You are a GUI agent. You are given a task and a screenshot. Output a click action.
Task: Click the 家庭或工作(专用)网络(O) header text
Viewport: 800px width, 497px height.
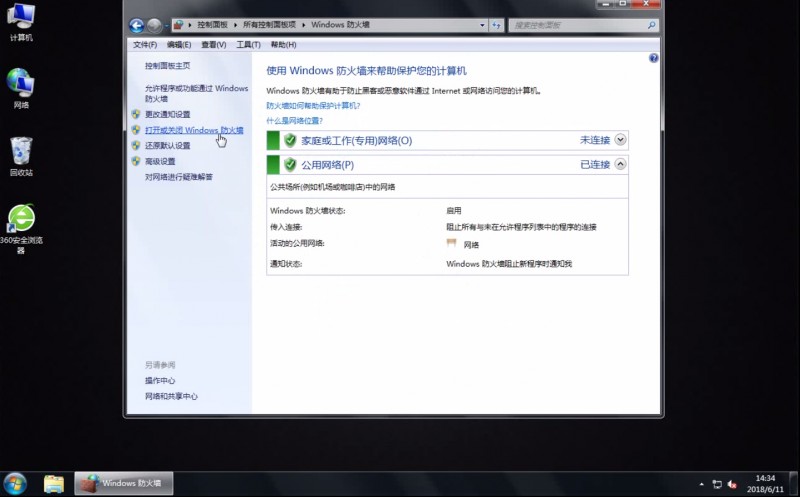(357, 141)
